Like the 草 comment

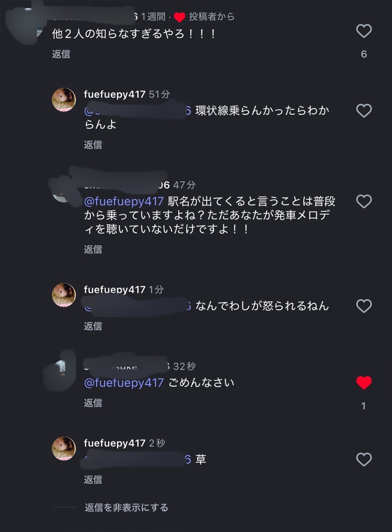click(364, 459)
